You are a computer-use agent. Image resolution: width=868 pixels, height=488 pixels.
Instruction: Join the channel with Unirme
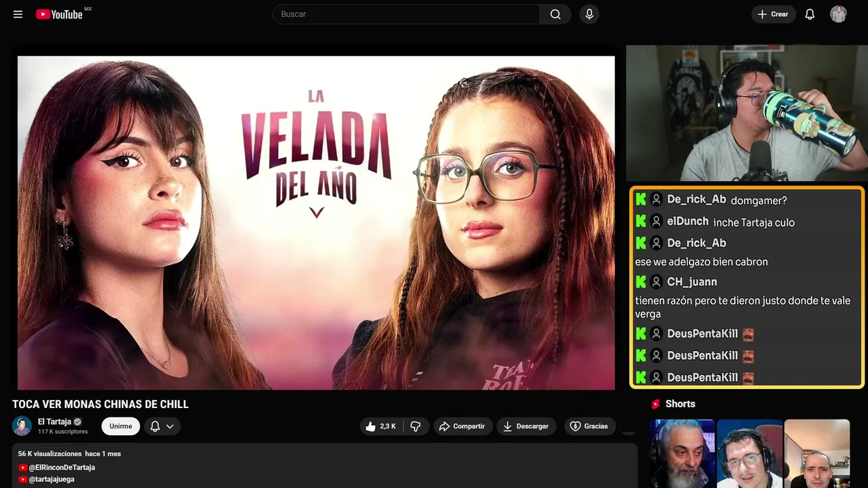[x=121, y=426]
